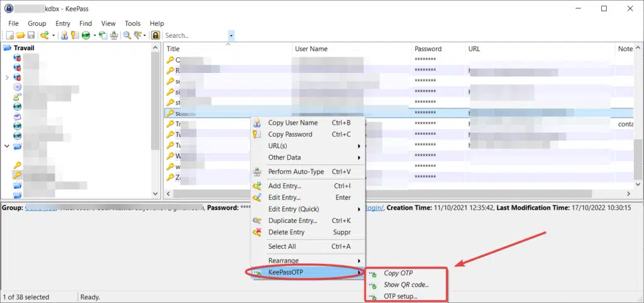Choose Copy User Name from context menu
Viewport: 644px width, 303px height.
pos(308,123)
